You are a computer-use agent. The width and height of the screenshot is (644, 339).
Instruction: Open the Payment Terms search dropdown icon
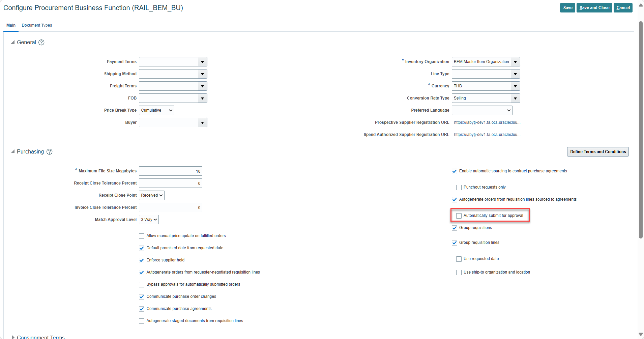click(202, 62)
